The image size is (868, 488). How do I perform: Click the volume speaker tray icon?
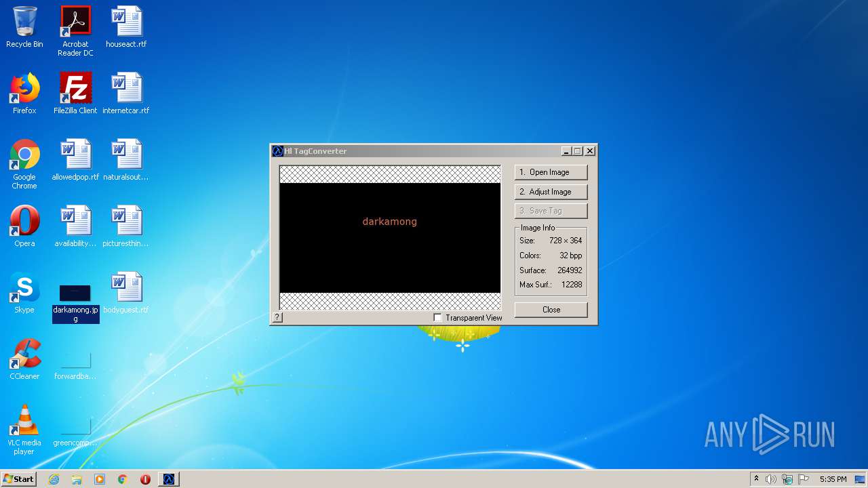pyautogui.click(x=770, y=479)
